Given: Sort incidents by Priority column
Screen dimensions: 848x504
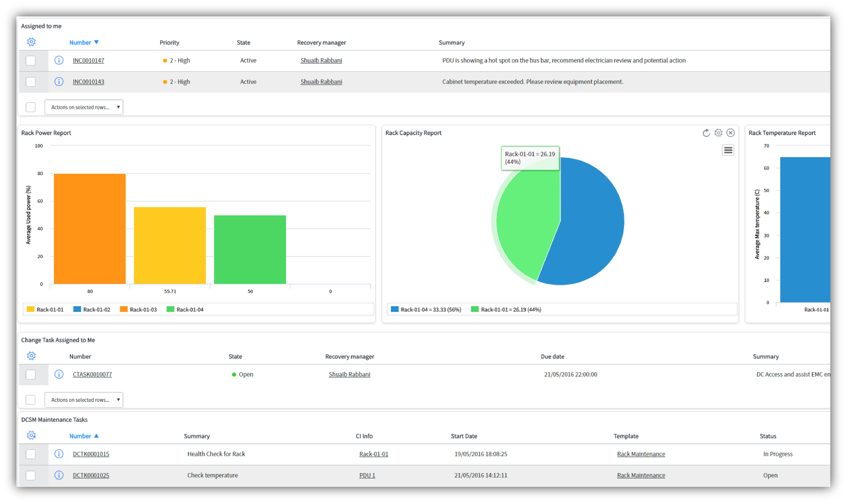Looking at the screenshot, I should click(x=169, y=42).
